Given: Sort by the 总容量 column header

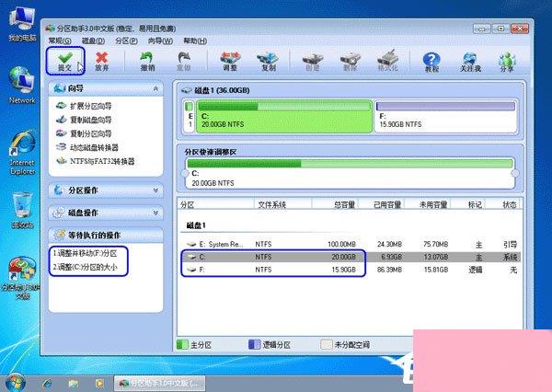Looking at the screenshot, I should point(335,204).
